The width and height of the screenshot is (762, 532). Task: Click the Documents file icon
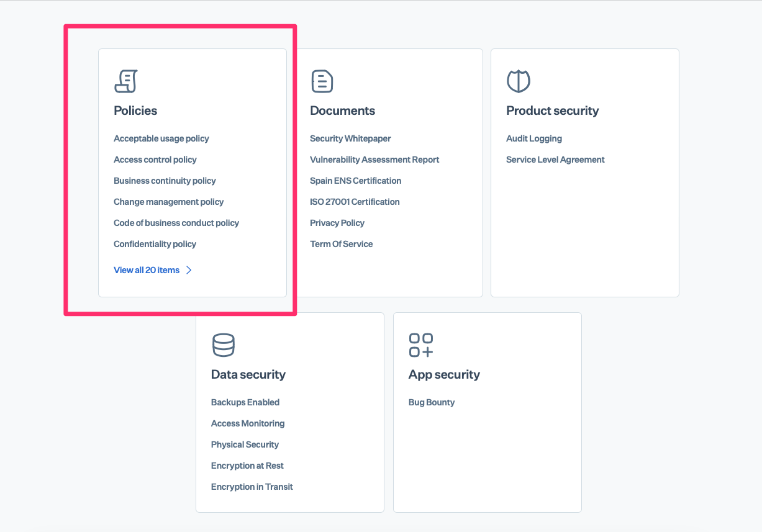click(x=322, y=81)
